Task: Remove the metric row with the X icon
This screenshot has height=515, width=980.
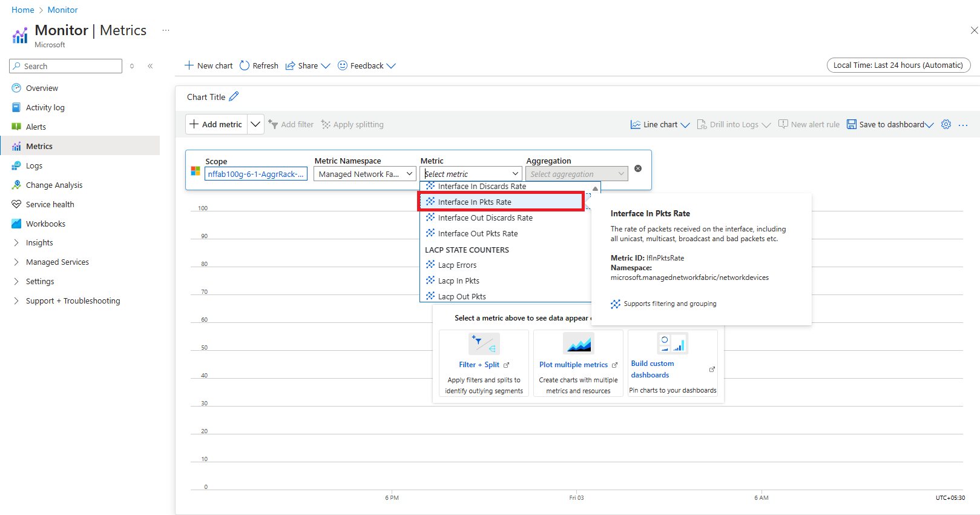Action: (638, 168)
